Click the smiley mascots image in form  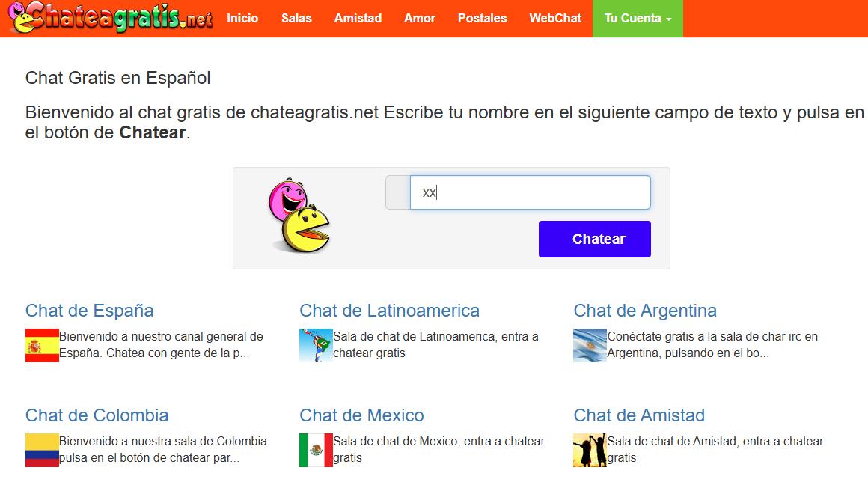click(x=299, y=216)
